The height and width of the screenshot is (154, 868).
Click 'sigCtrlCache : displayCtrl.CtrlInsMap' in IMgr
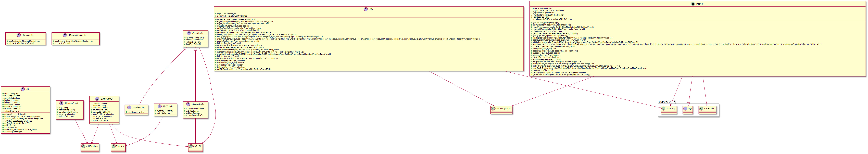[232, 16]
